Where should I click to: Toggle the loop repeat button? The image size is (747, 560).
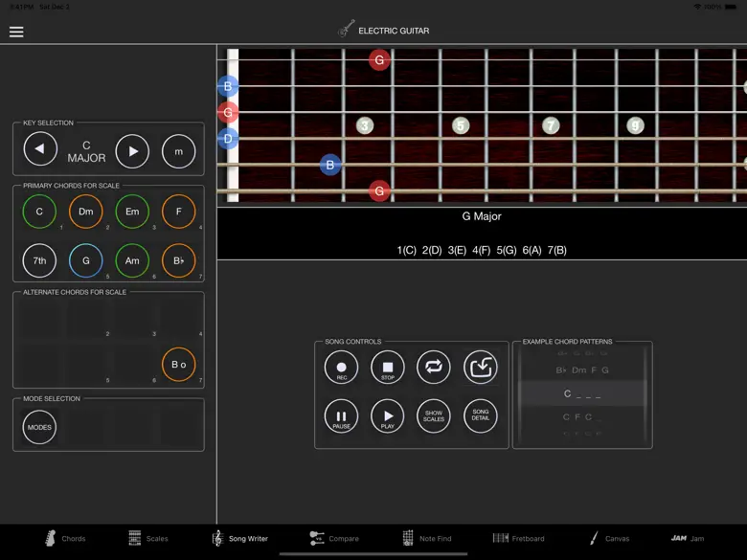tap(434, 368)
